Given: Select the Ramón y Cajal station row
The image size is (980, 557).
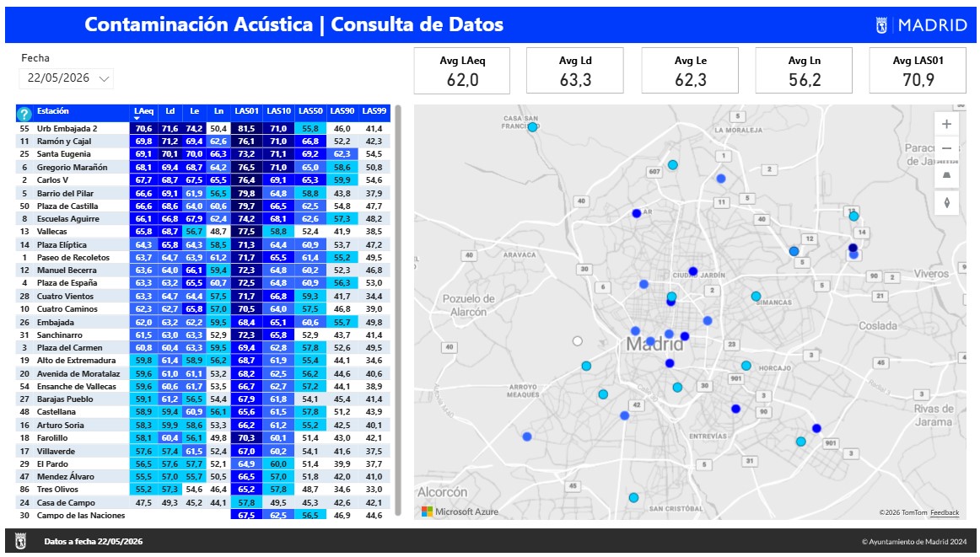Looking at the screenshot, I should click(x=203, y=141).
